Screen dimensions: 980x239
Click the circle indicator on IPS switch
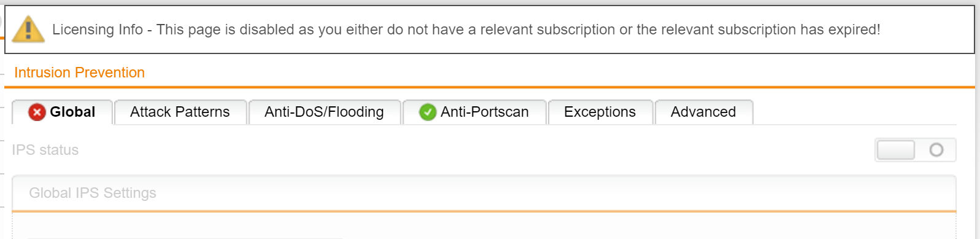click(x=936, y=150)
